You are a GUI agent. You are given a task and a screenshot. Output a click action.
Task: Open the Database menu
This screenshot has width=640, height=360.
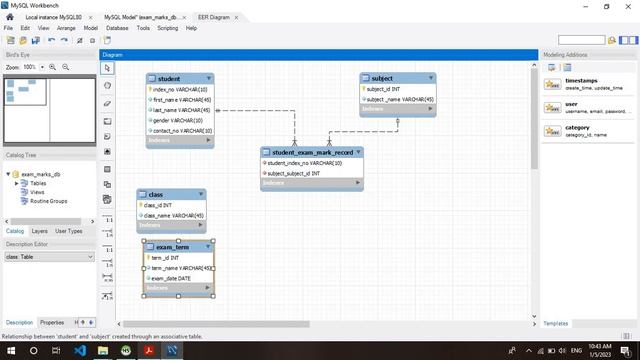point(117,28)
